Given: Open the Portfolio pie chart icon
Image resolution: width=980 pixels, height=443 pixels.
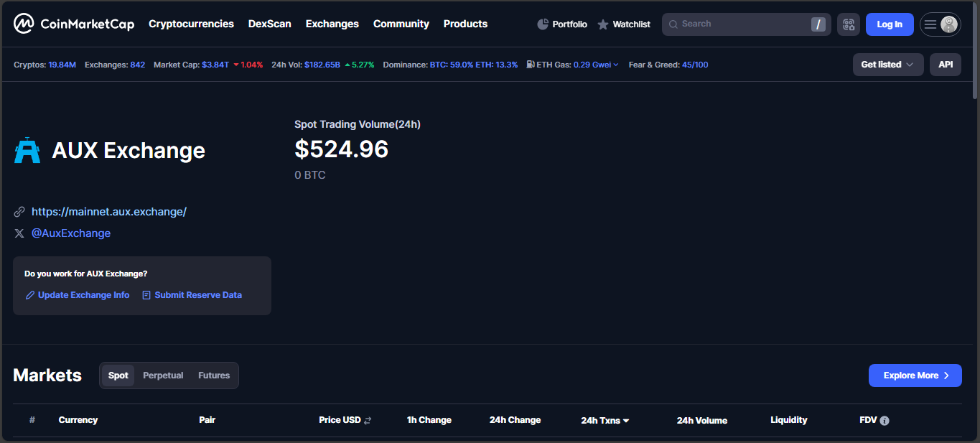Looking at the screenshot, I should (x=543, y=24).
